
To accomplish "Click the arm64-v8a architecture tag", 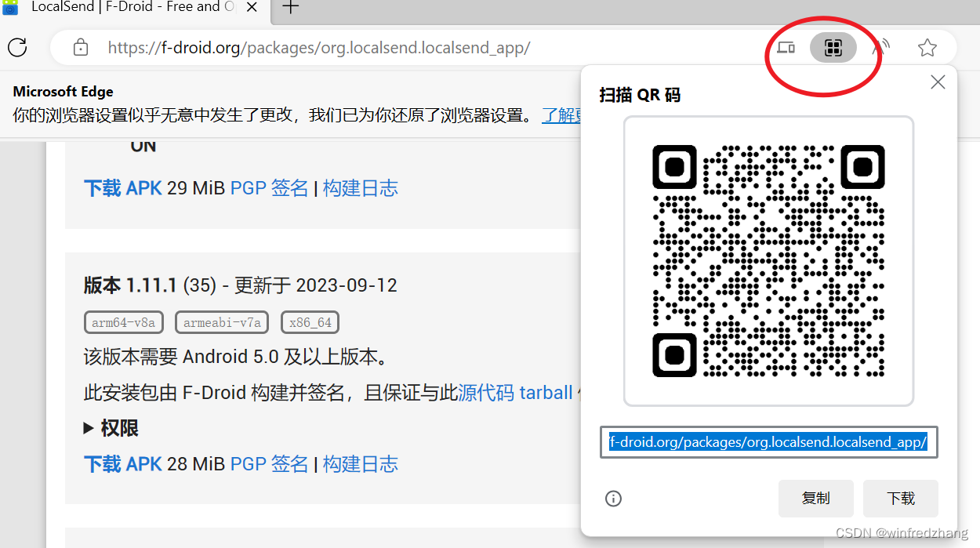I will click(x=123, y=322).
